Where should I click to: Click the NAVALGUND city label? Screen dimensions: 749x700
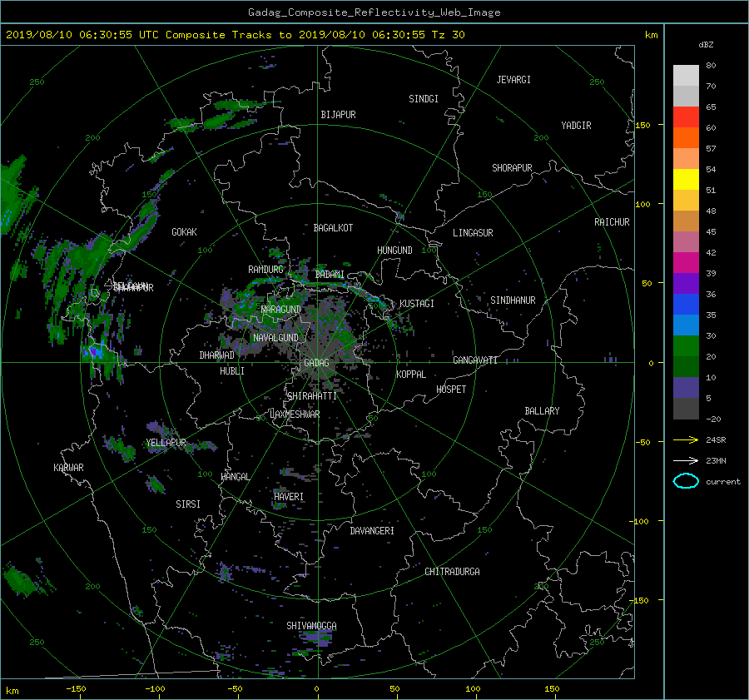[x=275, y=338]
